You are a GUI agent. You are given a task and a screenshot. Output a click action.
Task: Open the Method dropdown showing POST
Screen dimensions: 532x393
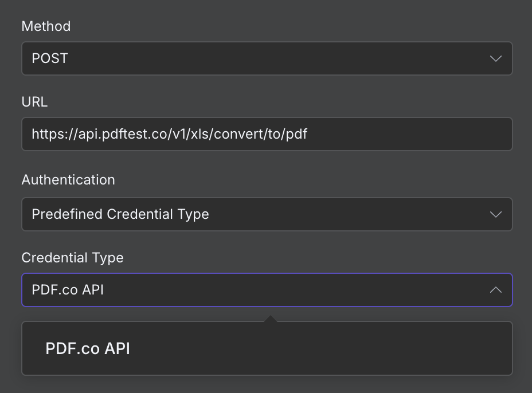(267, 58)
